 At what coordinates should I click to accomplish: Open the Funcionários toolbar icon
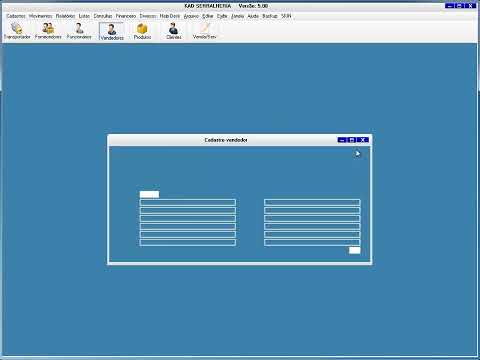point(79,31)
